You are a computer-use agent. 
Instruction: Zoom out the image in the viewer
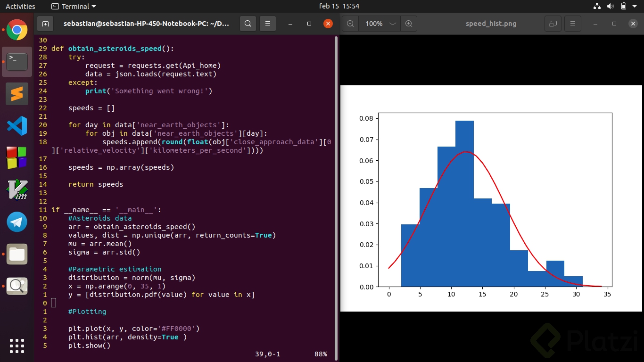coord(350,24)
